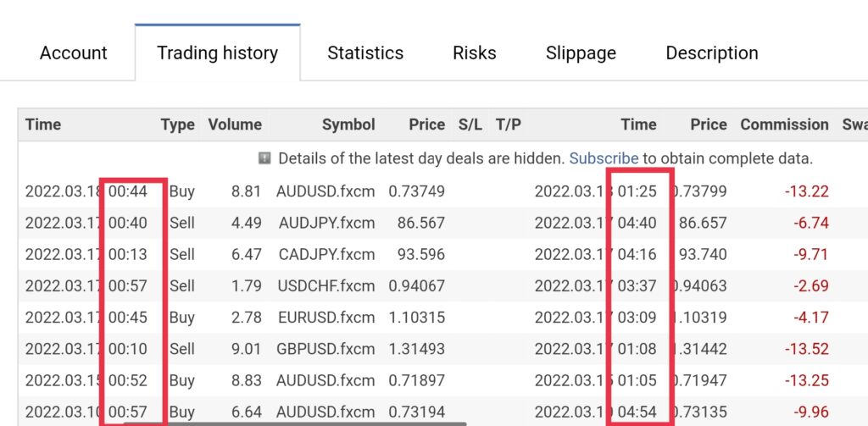Click the open price 93.596

420,254
